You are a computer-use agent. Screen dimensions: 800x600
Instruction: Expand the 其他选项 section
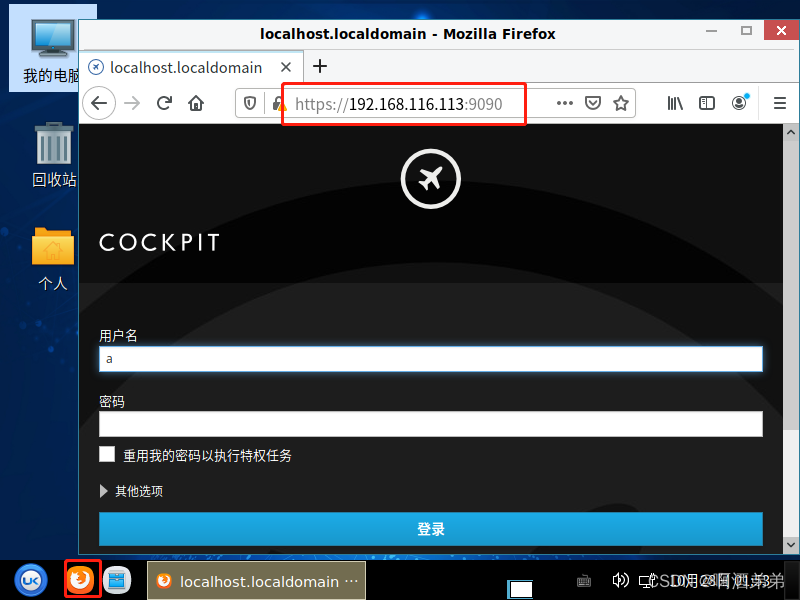coord(132,491)
